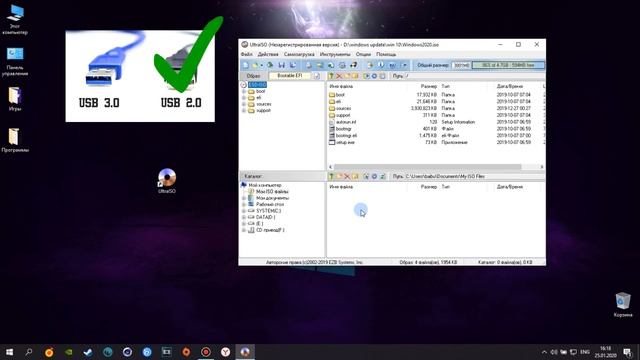Click the Open file toolbar icon
640x360 pixels.
255,65
